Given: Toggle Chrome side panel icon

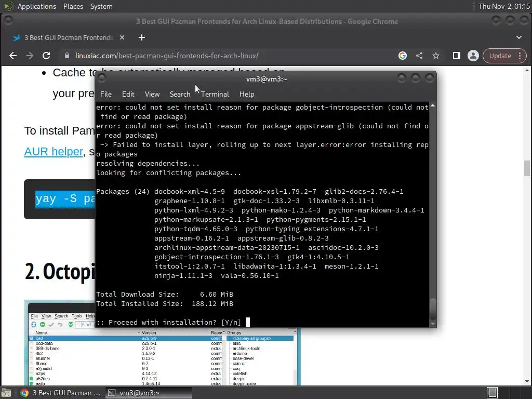Looking at the screenshot, I should coord(456,56).
